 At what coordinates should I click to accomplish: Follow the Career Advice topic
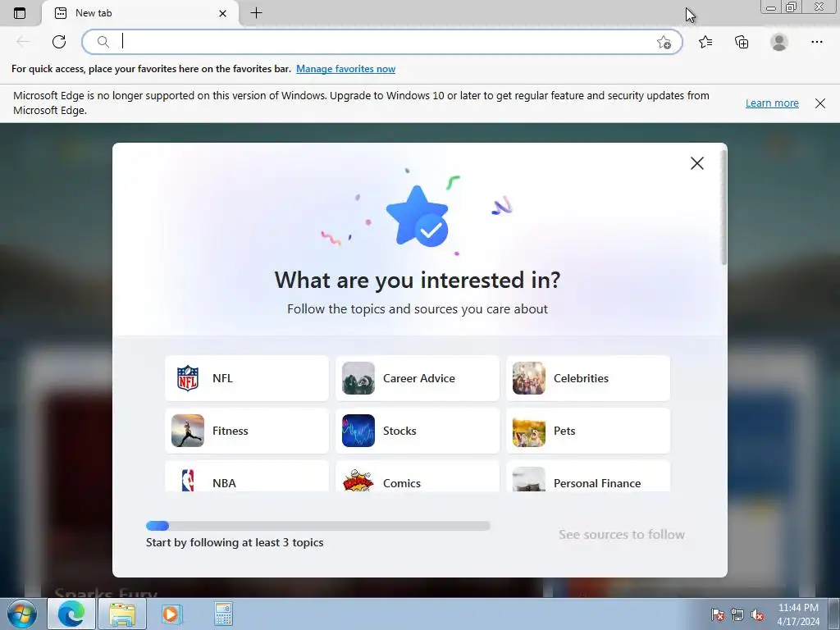(418, 378)
